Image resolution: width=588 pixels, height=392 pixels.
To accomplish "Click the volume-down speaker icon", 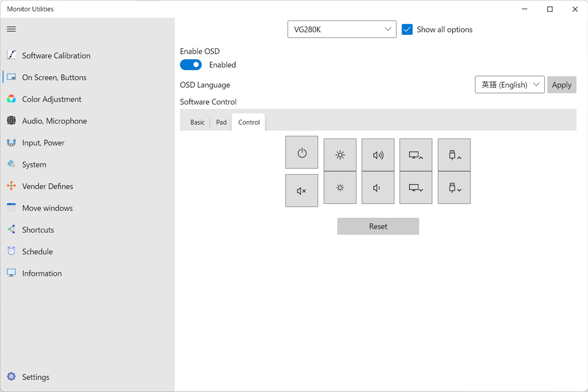I will (378, 188).
